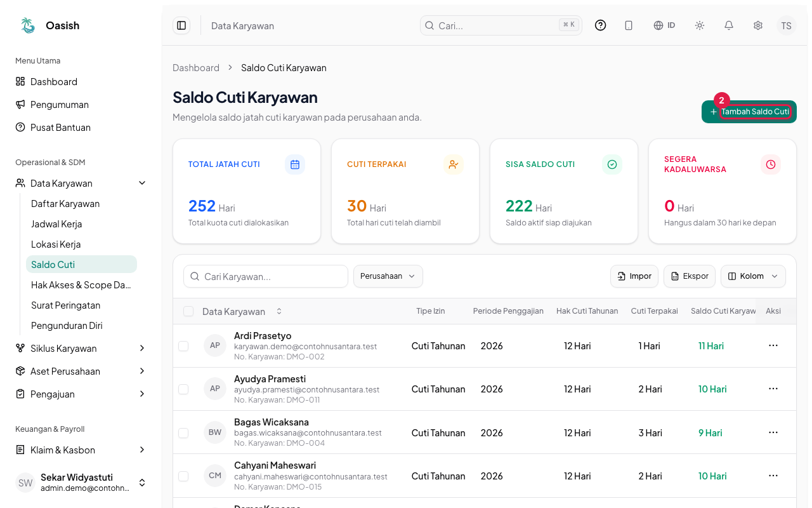Open Sekar Widyastuti account switcher
The height and width of the screenshot is (508, 812).
tap(81, 483)
